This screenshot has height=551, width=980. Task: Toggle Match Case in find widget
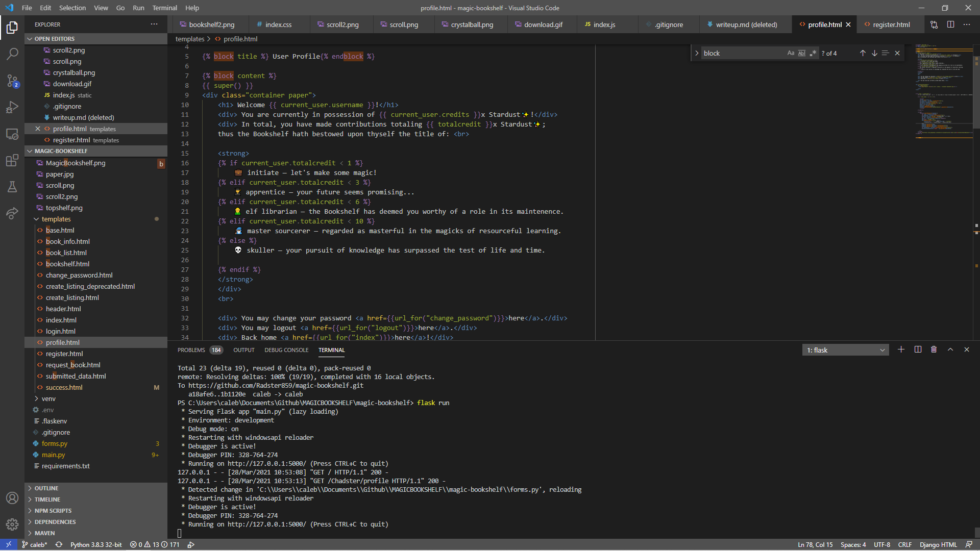(791, 53)
